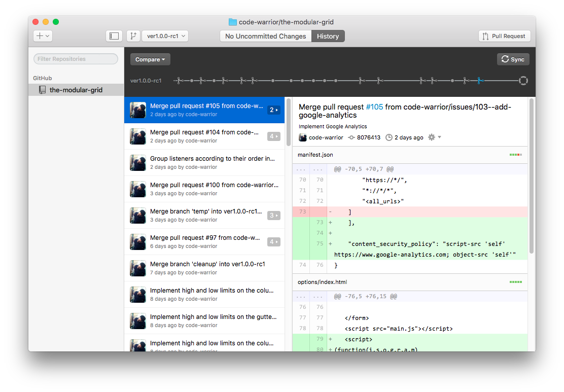564x392 pixels.
Task: Open the Pull Request button
Action: (x=504, y=36)
